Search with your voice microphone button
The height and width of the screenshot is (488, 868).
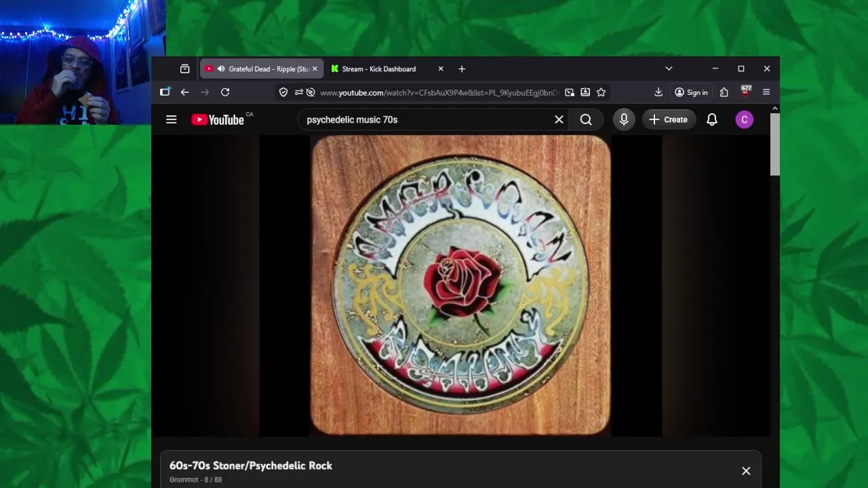pyautogui.click(x=624, y=119)
